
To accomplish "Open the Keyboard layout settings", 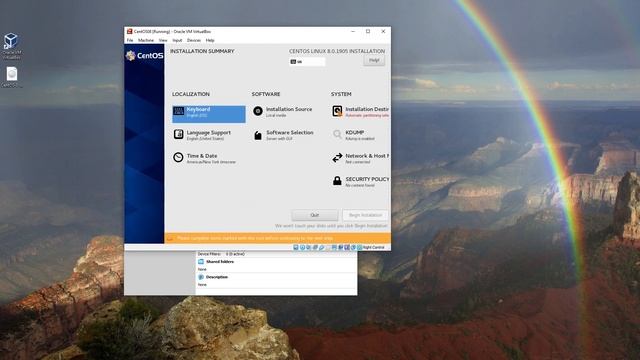I will point(209,114).
